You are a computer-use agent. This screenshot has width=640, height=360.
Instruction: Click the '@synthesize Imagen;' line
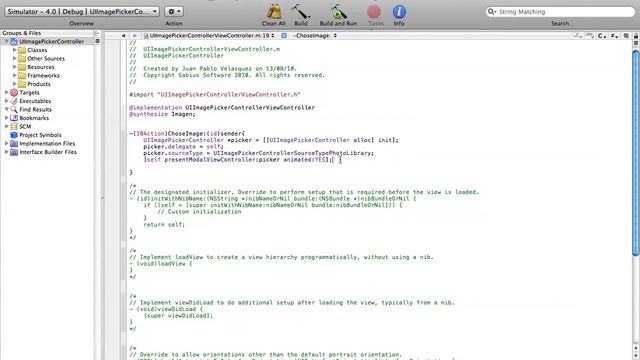point(162,114)
